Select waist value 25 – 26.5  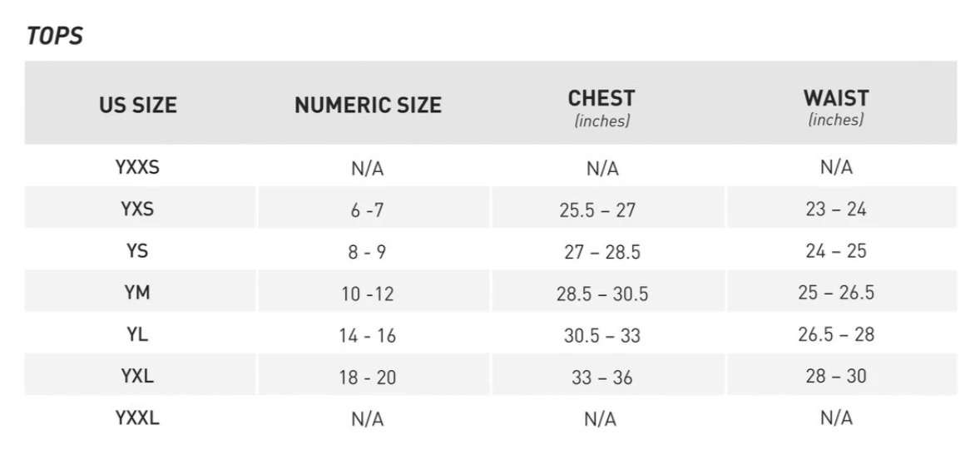click(x=836, y=293)
